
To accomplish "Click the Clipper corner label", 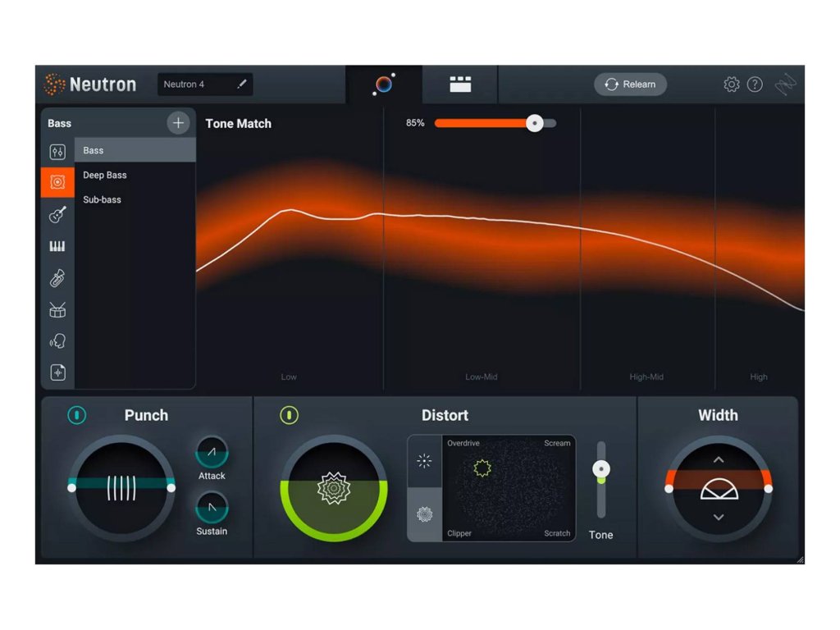I will (459, 533).
